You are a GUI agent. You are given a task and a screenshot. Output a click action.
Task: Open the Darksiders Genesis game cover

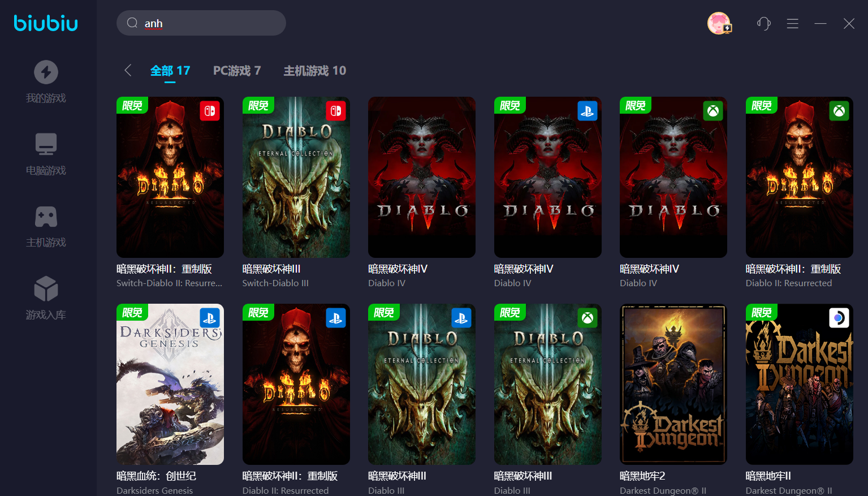point(170,384)
